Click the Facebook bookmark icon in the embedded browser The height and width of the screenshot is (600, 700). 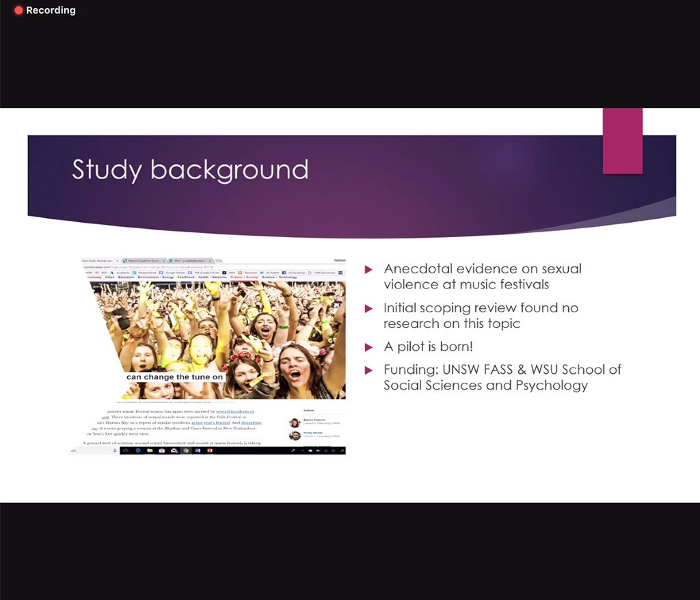pyautogui.click(x=284, y=273)
